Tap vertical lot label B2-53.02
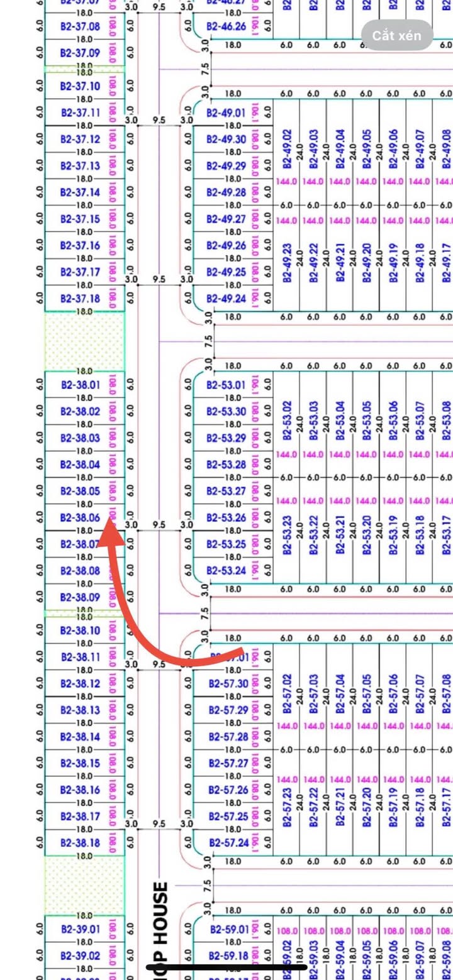 click(x=288, y=422)
